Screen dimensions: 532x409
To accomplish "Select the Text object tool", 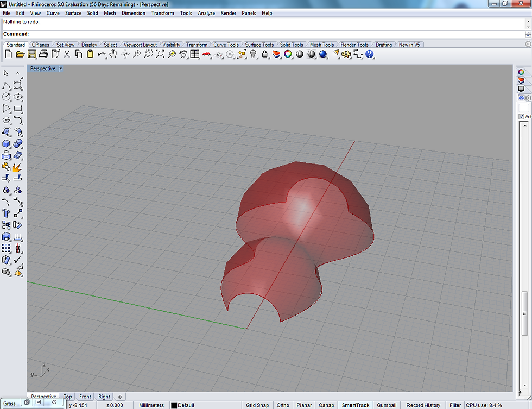I will click(x=6, y=213).
